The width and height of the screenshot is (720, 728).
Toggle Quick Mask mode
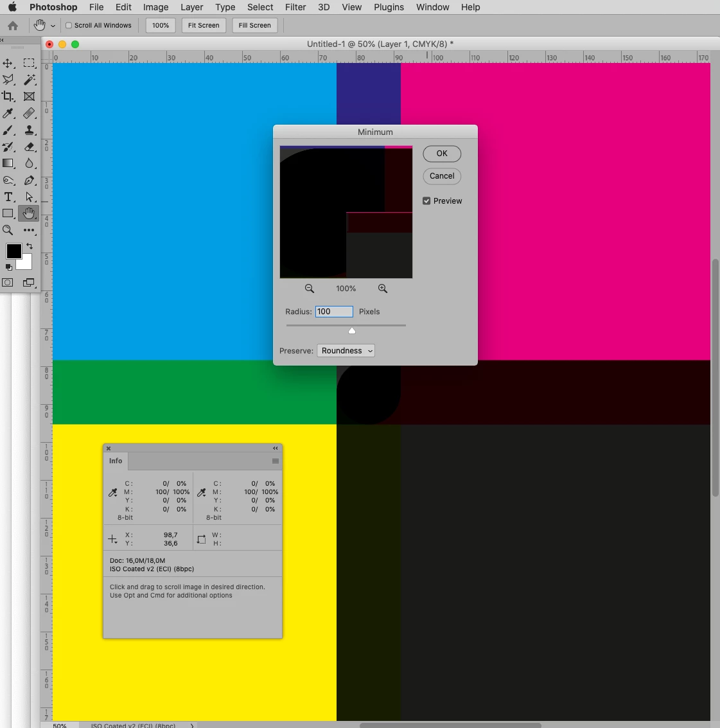click(8, 282)
